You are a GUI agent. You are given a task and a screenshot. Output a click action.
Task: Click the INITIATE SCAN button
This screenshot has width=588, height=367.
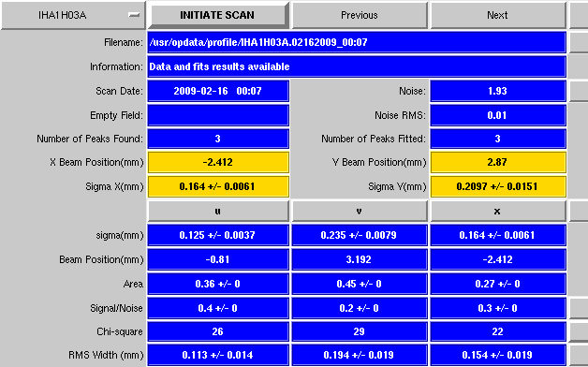(217, 15)
